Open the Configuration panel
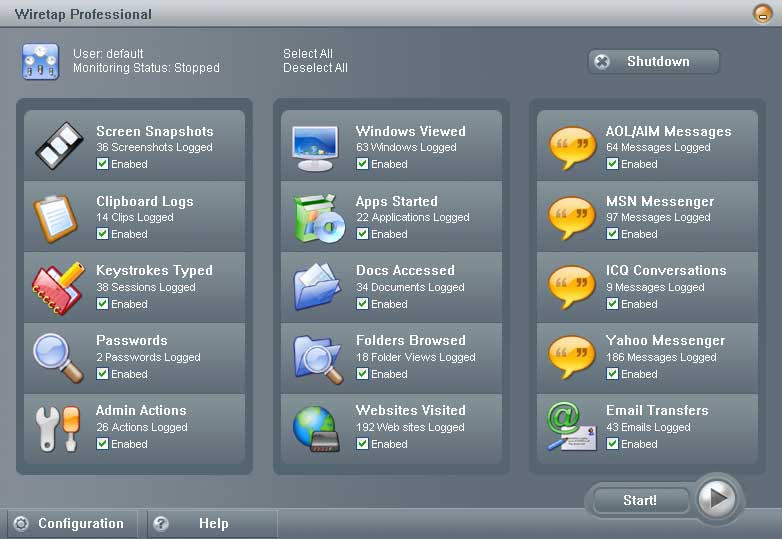 [x=73, y=523]
